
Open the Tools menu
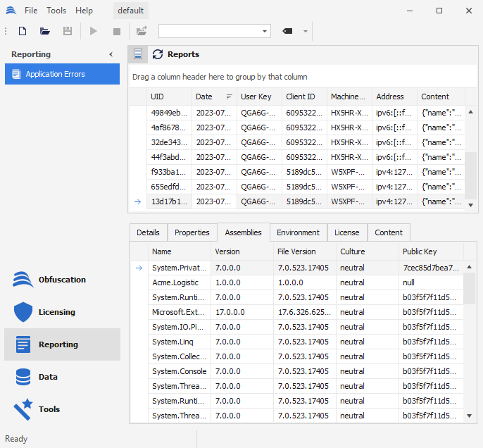pyautogui.click(x=56, y=11)
